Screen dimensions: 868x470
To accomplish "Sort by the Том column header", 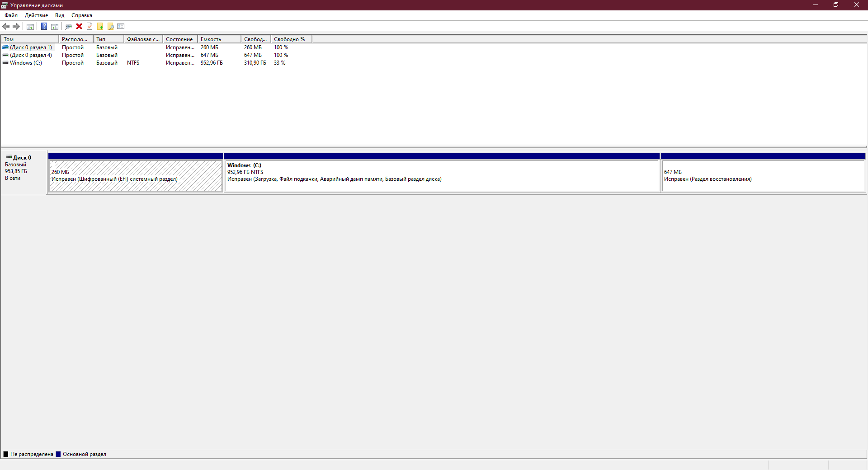I will [x=30, y=39].
